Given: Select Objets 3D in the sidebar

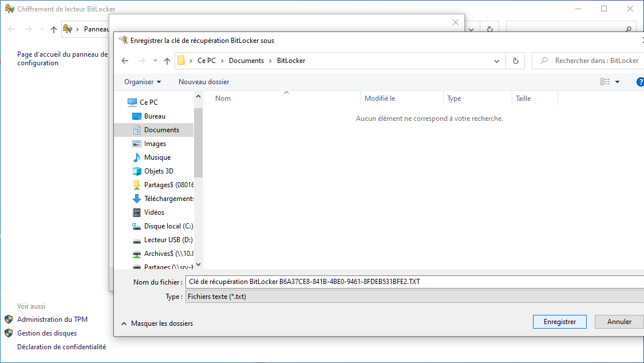Looking at the screenshot, I should (159, 171).
